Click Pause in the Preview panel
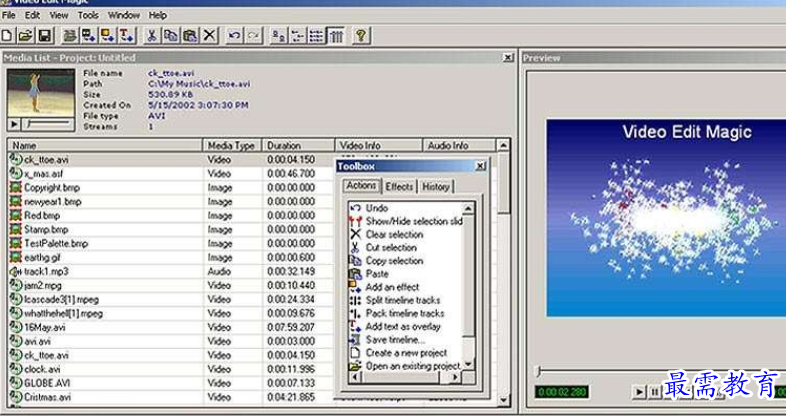Screen dimensions: 786x416 (x=654, y=392)
